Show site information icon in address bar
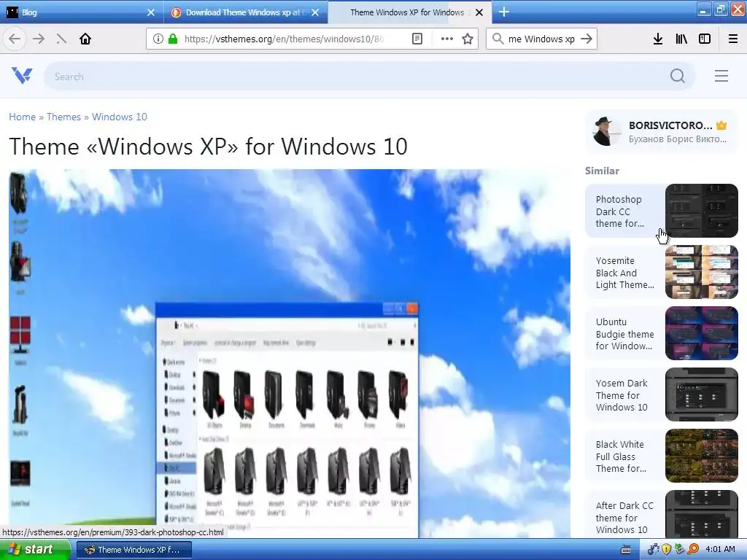The width and height of the screenshot is (747, 560). coord(158,39)
